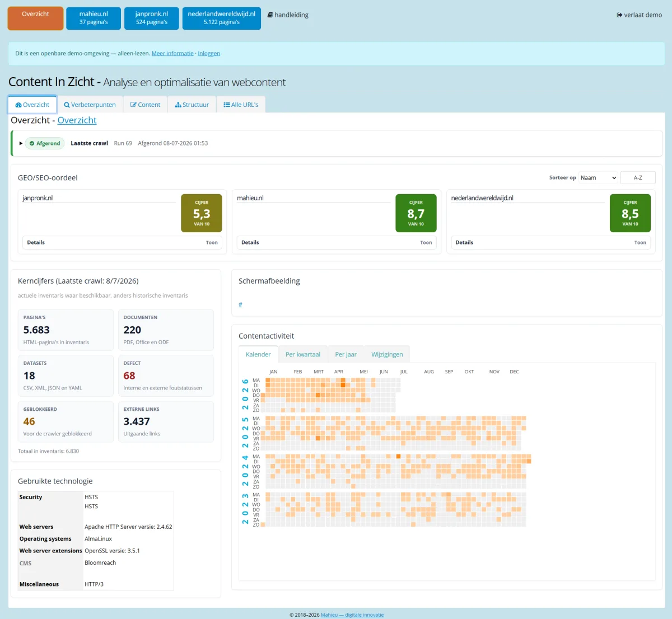Click the 2024 year label in calendar
Screen dimensions: 672x619
245,470
